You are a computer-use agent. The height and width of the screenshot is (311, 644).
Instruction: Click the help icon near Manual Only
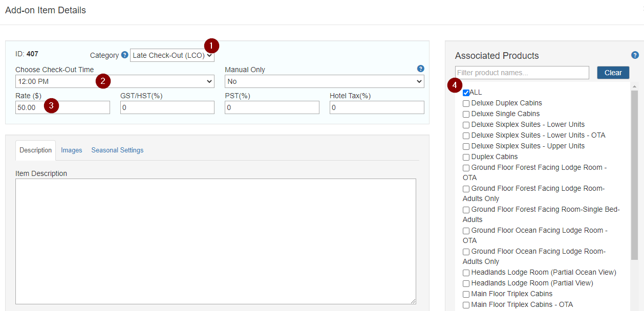pos(420,69)
